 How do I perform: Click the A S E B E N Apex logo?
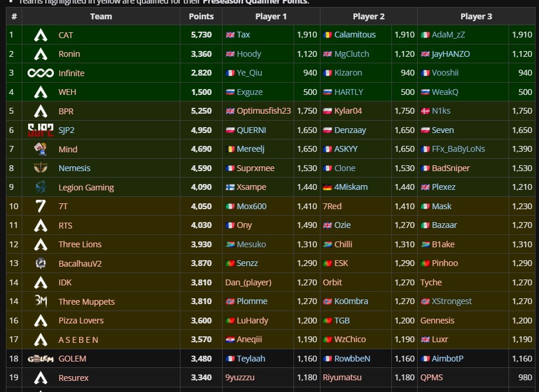point(40,340)
